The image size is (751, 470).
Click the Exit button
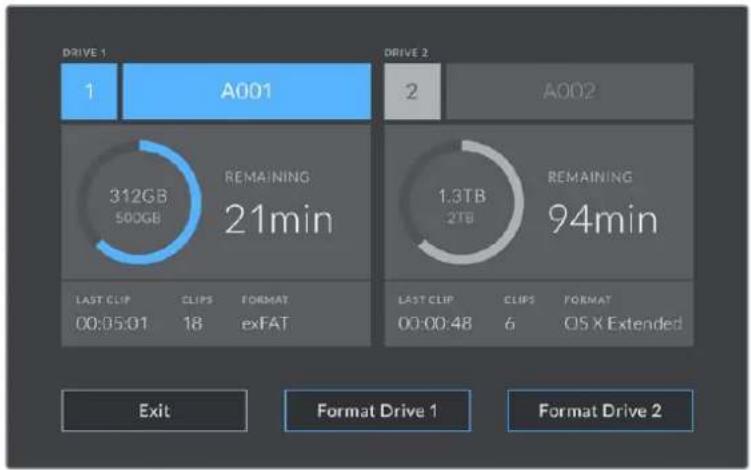point(154,411)
